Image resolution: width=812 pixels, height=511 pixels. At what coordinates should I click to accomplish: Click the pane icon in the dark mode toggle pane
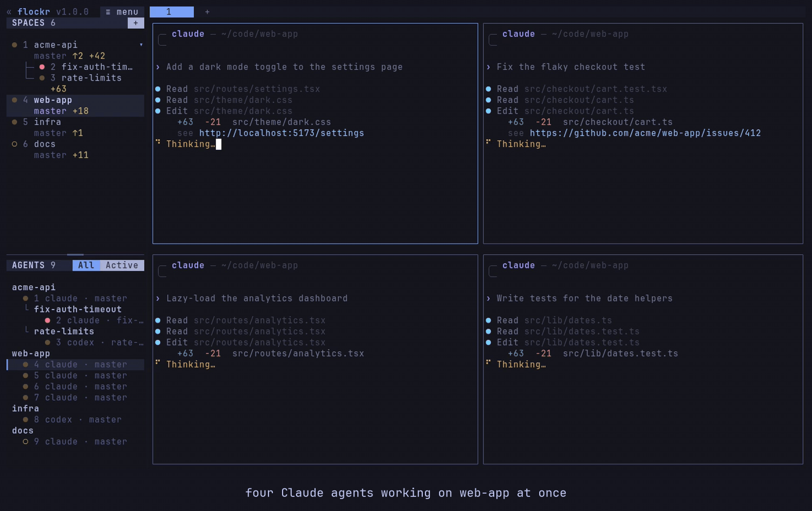point(162,40)
